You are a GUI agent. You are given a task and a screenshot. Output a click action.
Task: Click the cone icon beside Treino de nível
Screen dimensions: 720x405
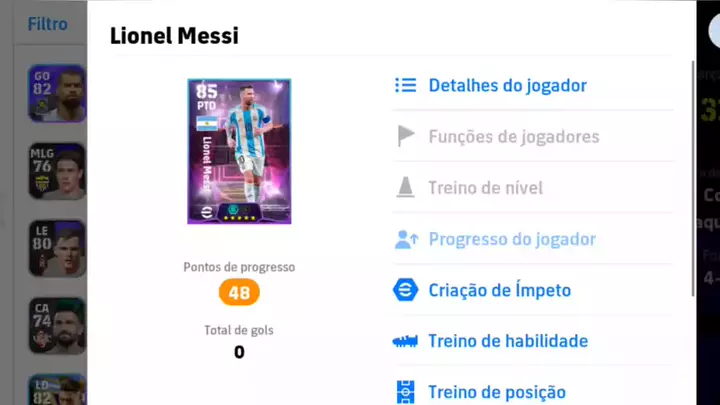point(405,187)
